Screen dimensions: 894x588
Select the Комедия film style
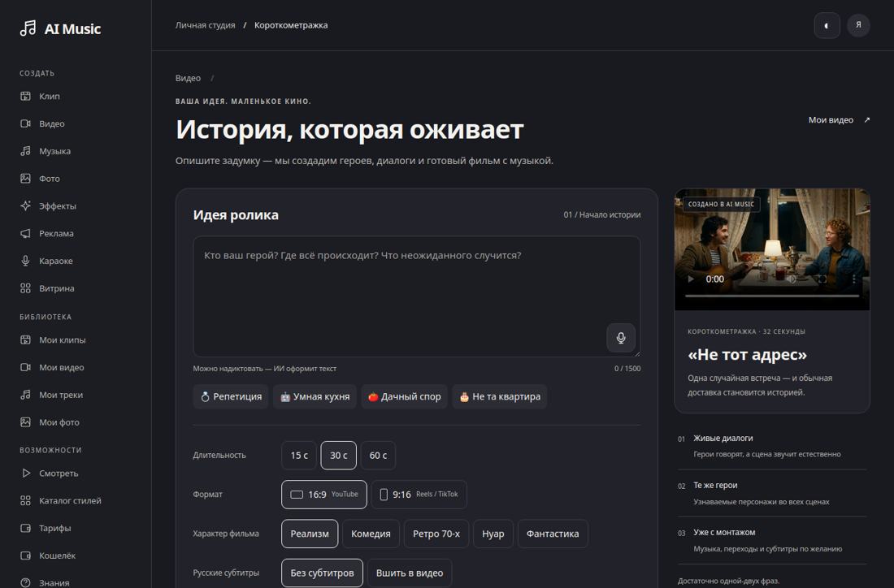pos(371,534)
